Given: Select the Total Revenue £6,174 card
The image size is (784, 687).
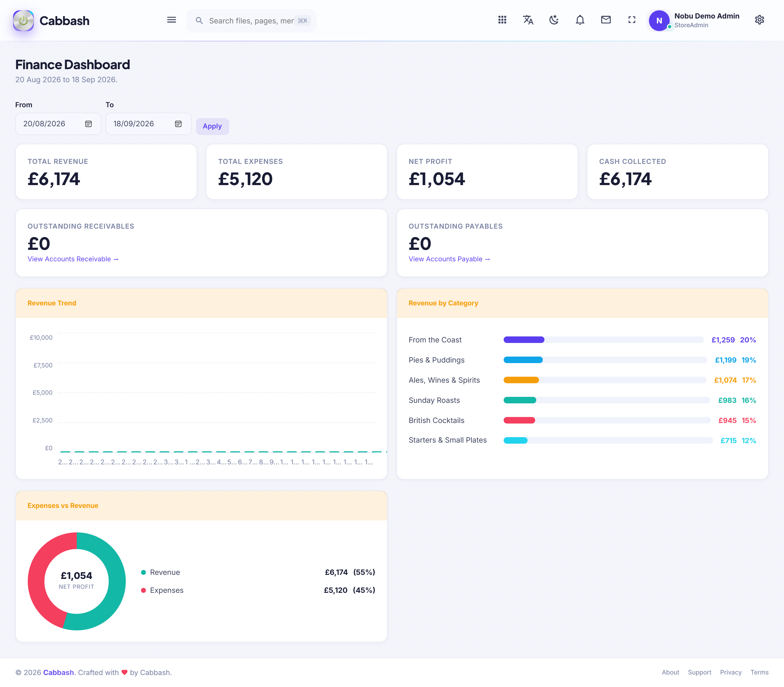Looking at the screenshot, I should tap(106, 172).
